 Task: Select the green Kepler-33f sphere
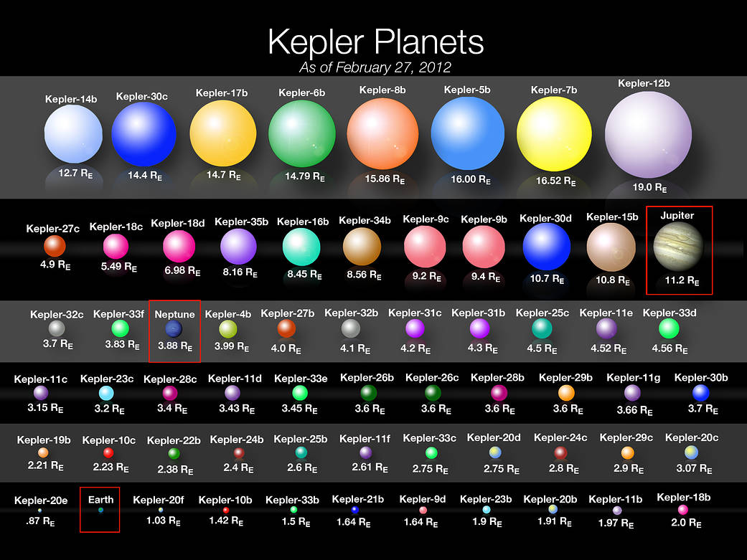[120, 328]
